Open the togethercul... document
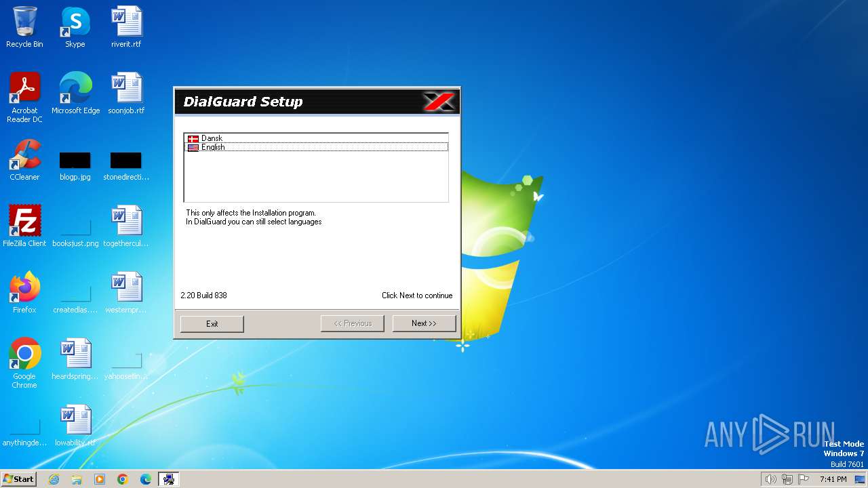 pos(126,226)
